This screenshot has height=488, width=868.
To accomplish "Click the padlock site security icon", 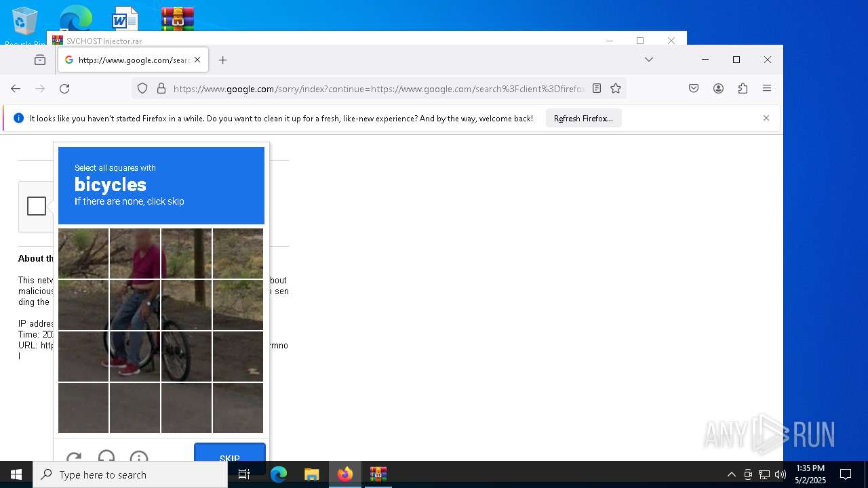I will click(161, 88).
